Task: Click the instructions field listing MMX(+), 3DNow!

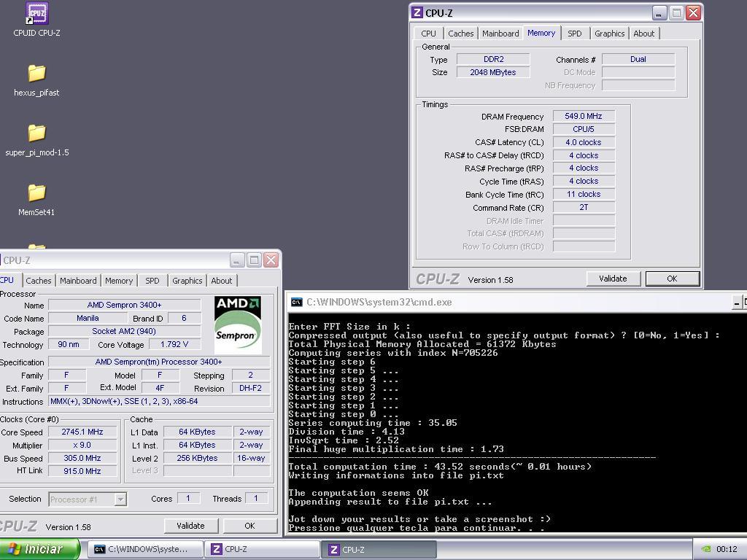Action: tap(159, 402)
